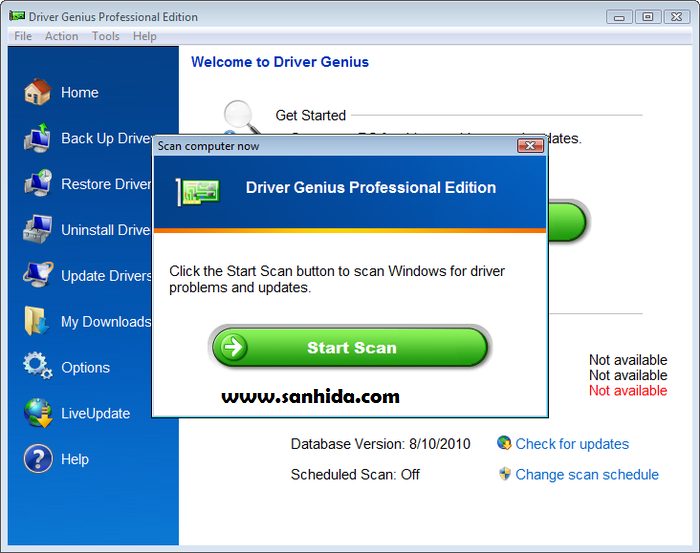
Task: Click the Get Started section label
Action: (311, 115)
